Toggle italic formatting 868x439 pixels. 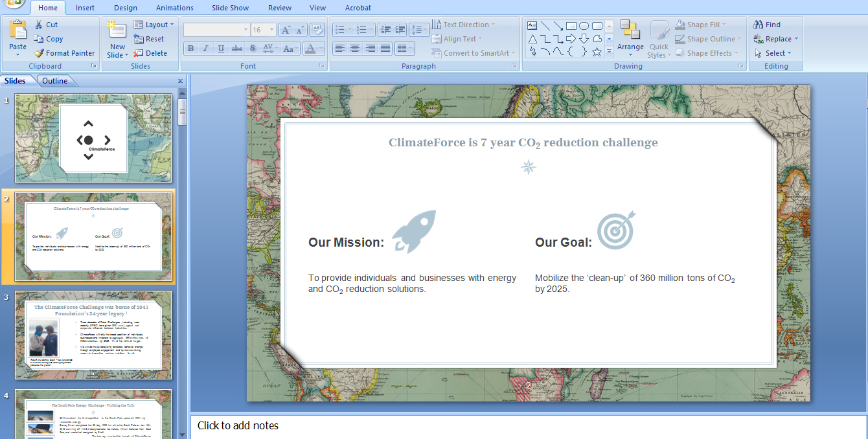click(x=206, y=49)
